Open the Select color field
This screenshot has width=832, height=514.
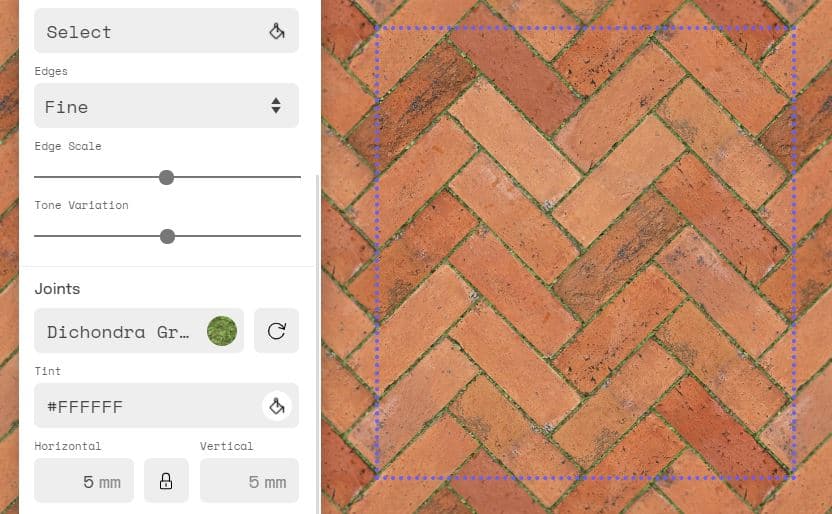(x=166, y=30)
